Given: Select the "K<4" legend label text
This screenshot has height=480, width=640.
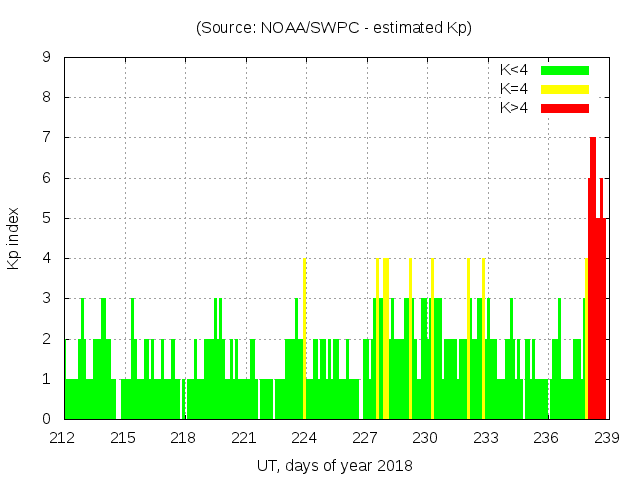Looking at the screenshot, I should tap(514, 70).
